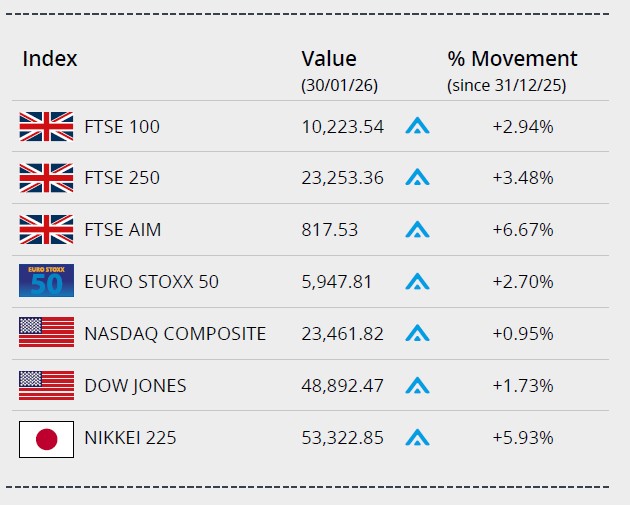Image resolution: width=630 pixels, height=505 pixels.
Task: Click the Dow Jones value 48,892.47
Action: [342, 386]
